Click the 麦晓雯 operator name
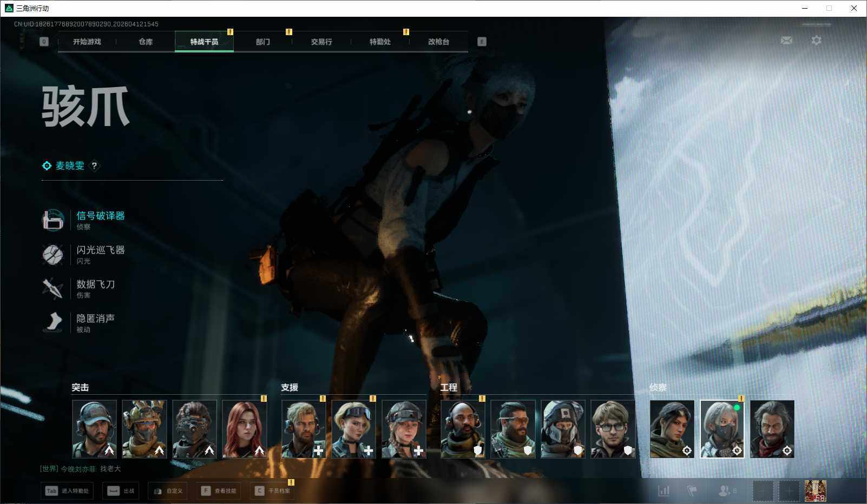Image resolution: width=867 pixels, height=504 pixels. pos(70,166)
